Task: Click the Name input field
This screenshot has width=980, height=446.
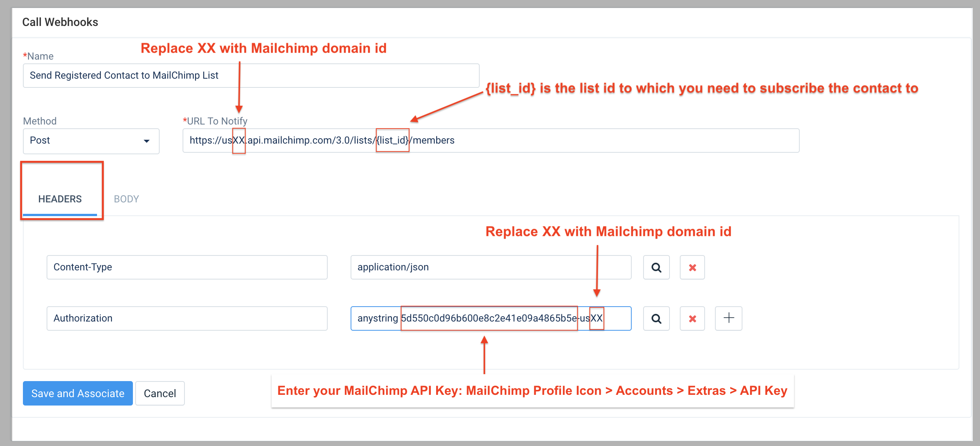Action: click(251, 76)
